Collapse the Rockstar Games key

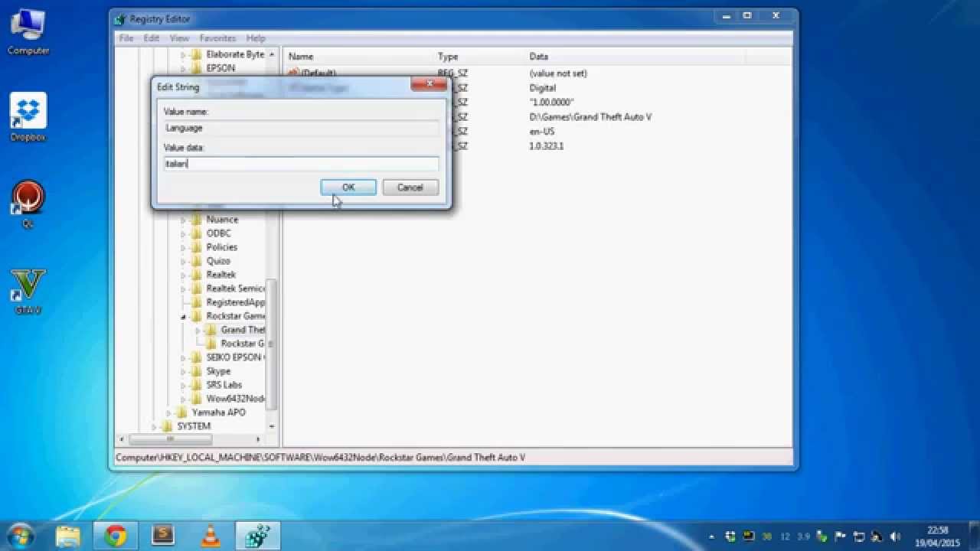(183, 316)
